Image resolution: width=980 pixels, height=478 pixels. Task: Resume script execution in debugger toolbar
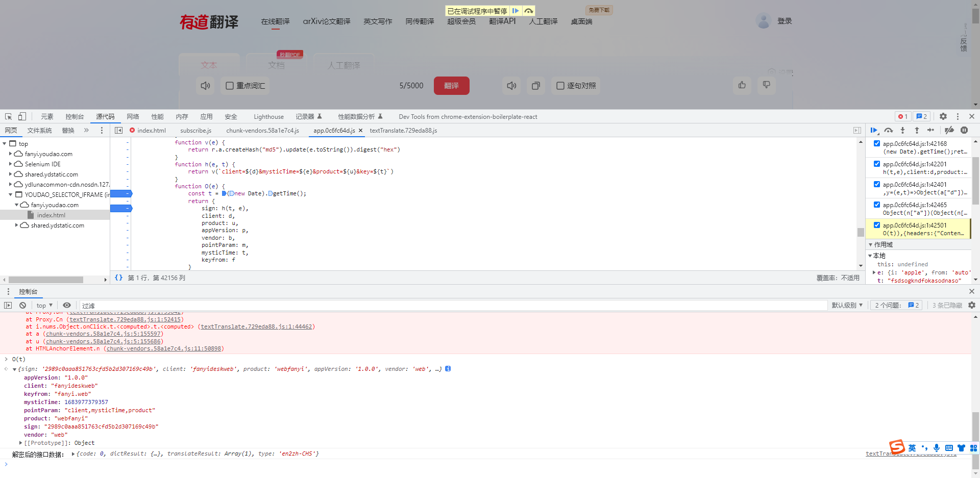coord(874,130)
